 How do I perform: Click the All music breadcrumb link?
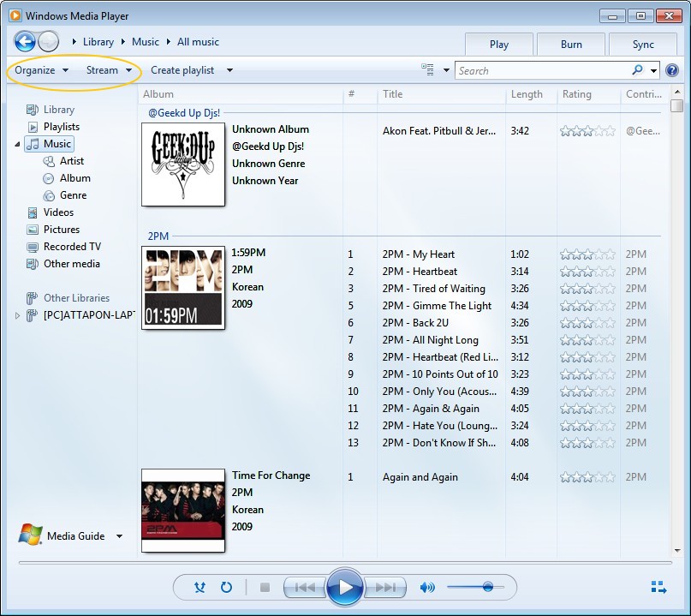coord(198,42)
